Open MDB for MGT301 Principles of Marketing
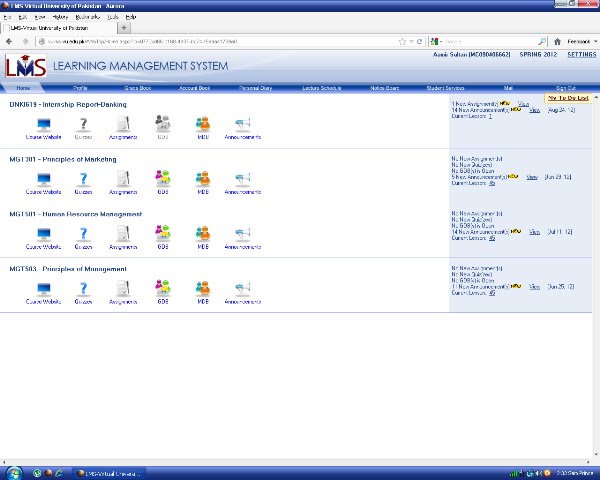 tap(203, 183)
